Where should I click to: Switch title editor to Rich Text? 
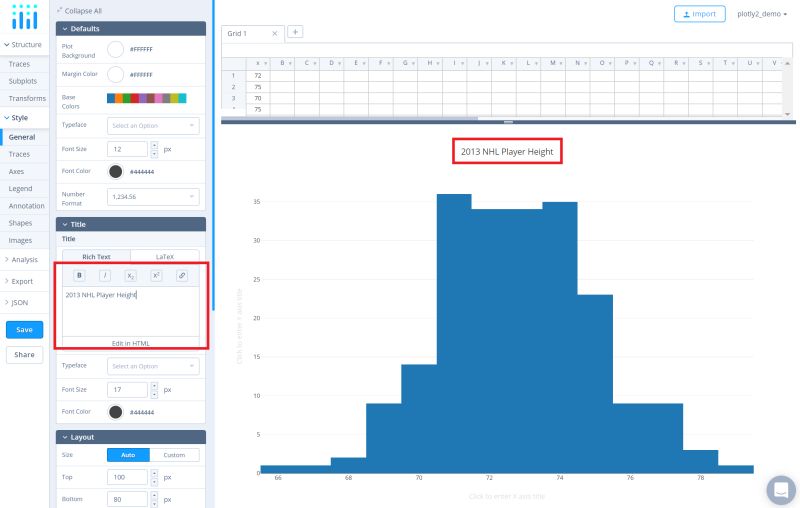tap(96, 257)
